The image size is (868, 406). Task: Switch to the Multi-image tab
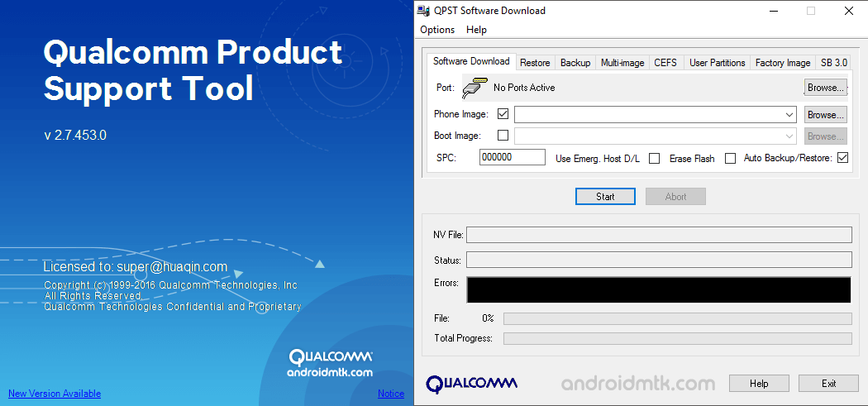[x=622, y=63]
